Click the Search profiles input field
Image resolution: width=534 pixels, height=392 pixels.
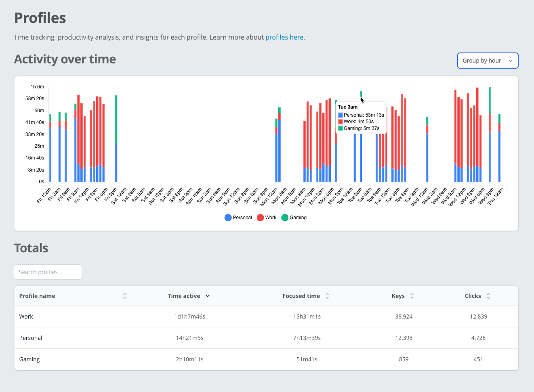pyautogui.click(x=48, y=272)
